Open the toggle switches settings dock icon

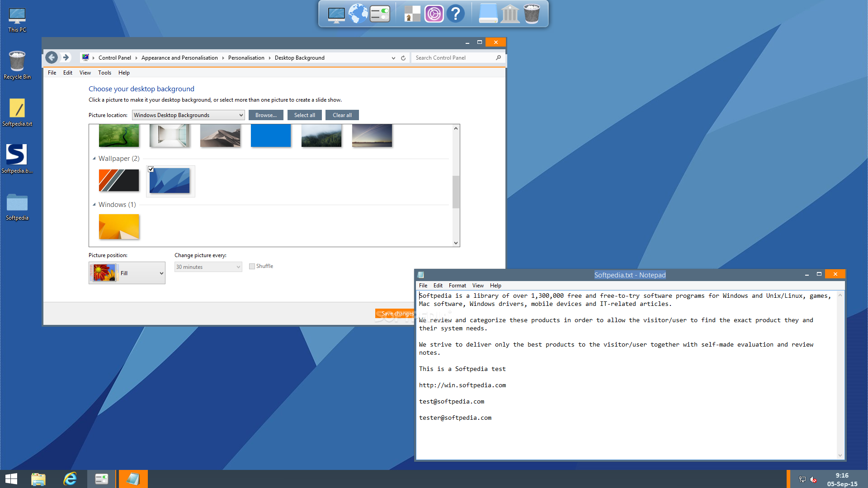tap(380, 14)
